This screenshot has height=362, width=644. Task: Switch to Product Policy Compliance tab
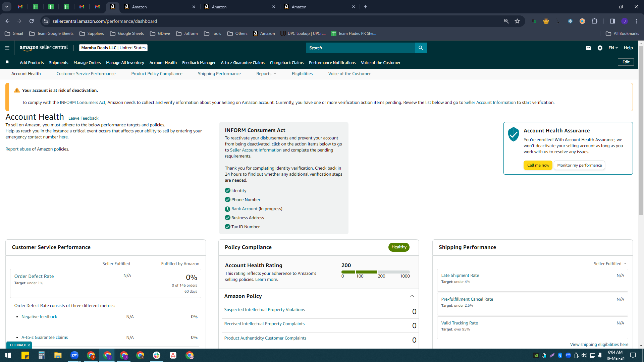(x=157, y=74)
